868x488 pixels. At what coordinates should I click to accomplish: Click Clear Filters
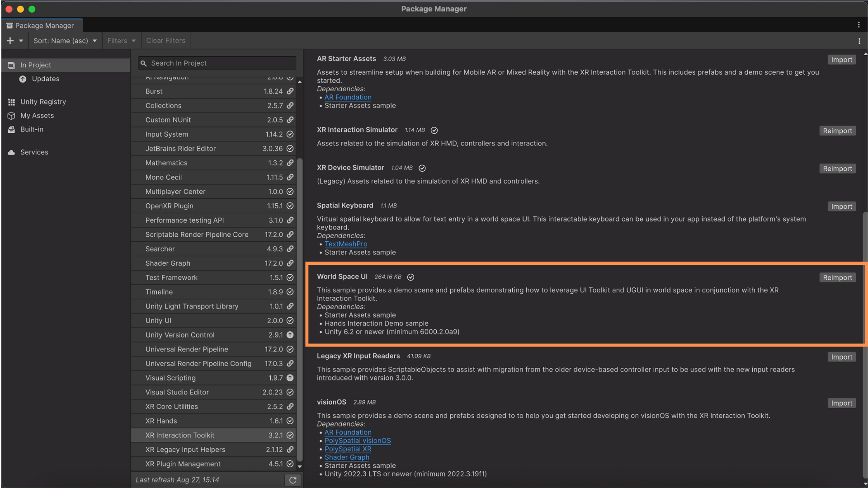(165, 41)
